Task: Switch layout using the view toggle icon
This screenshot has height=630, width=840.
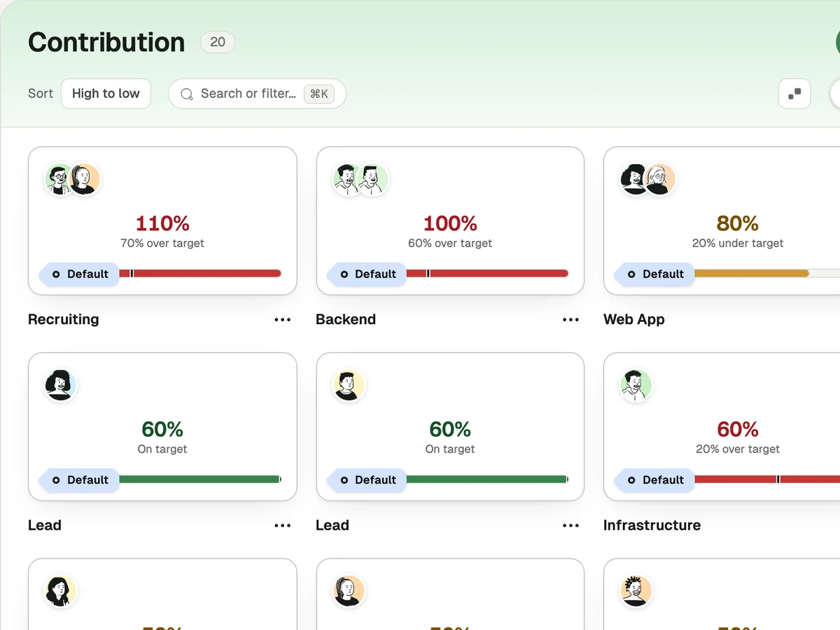Action: coord(794,94)
